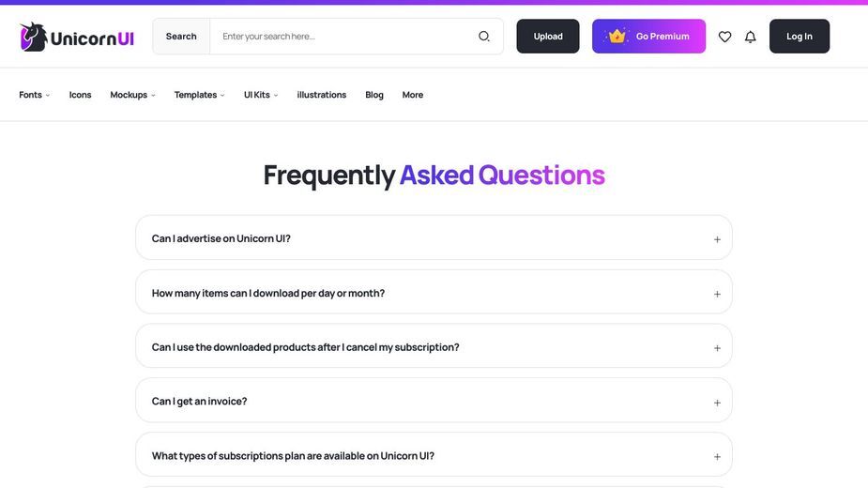868x488 pixels.
Task: Select illustrations in navigation
Action: tap(322, 95)
